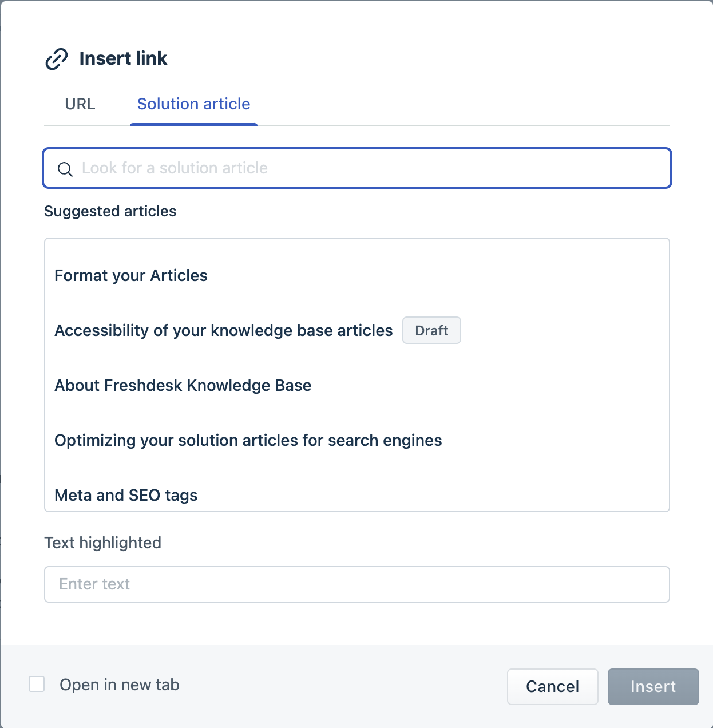713x728 pixels.
Task: Click the 'Enter text' highlighted text field
Action: coord(356,584)
